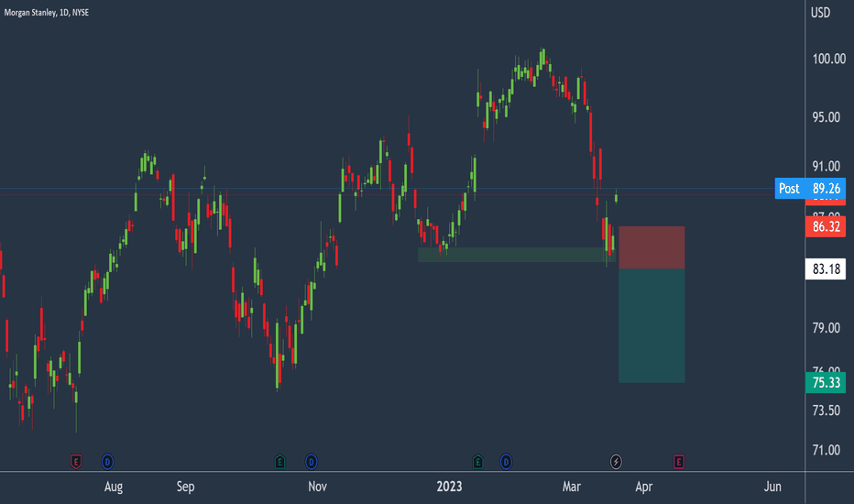The height and width of the screenshot is (504, 854).
Task: Click the blue dividend D marker between 2023 and Mar
Action: [506, 462]
